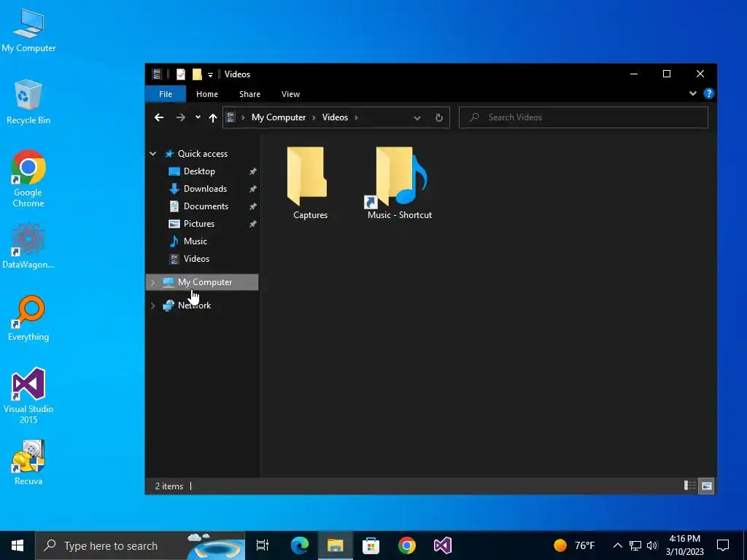
Task: Switch to the View ribbon tab
Action: point(290,94)
